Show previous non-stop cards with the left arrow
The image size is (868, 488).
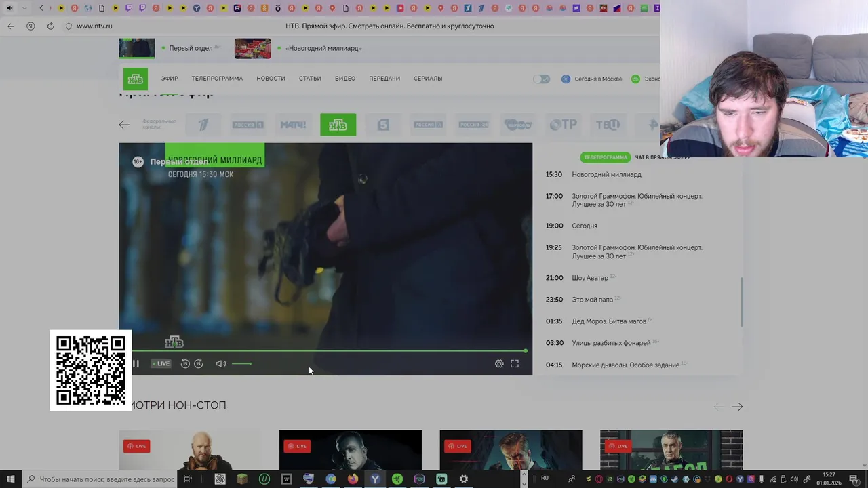tap(719, 407)
